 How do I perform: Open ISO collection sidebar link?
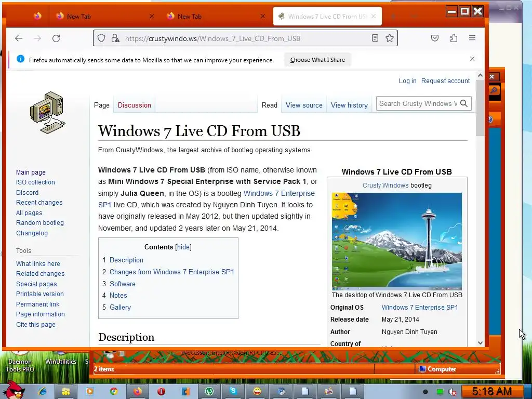click(x=35, y=182)
